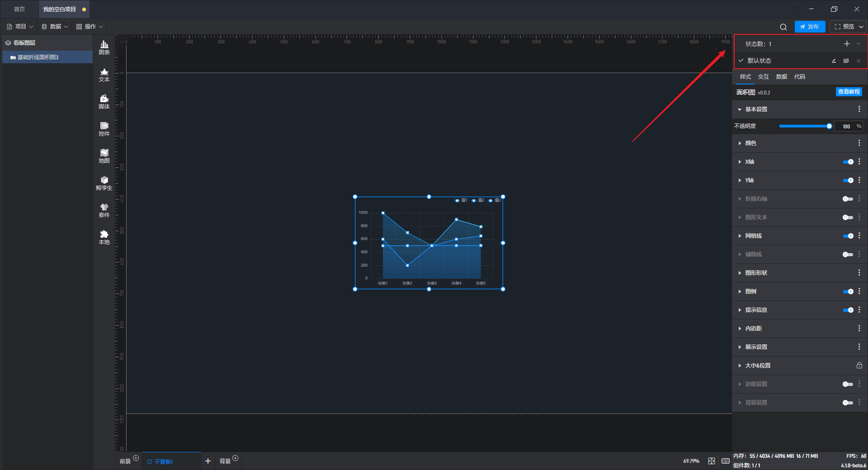The height and width of the screenshot is (470, 868).
Task: Open the 鲸孪生 twin components panel
Action: (x=104, y=183)
